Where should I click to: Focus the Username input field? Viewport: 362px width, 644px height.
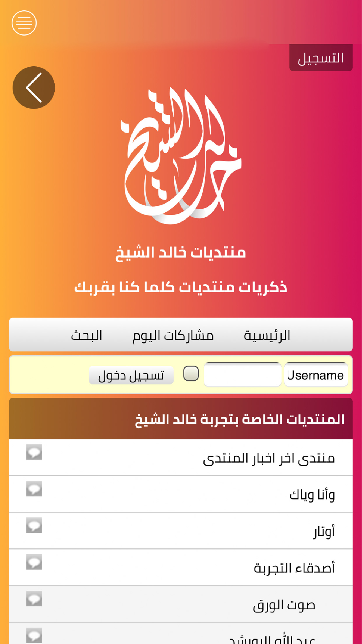click(316, 375)
